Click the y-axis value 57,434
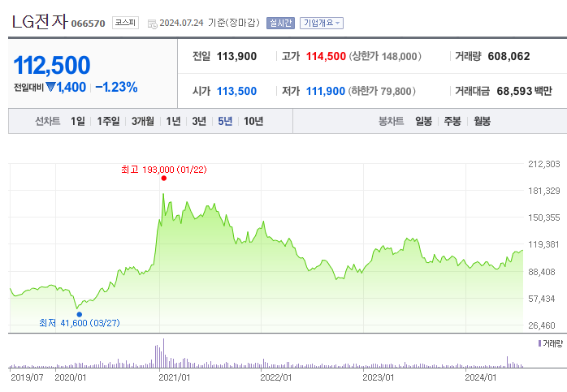Viewport: 567px width, 392px height. pos(542,299)
